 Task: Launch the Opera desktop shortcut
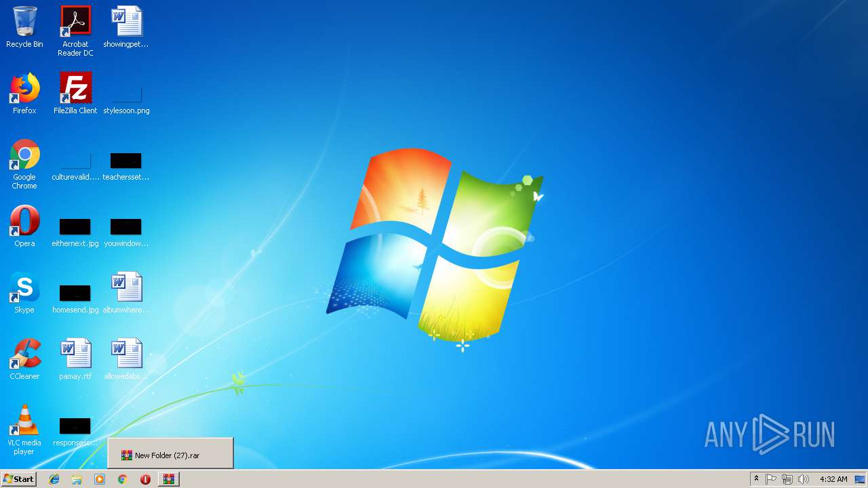(x=24, y=226)
